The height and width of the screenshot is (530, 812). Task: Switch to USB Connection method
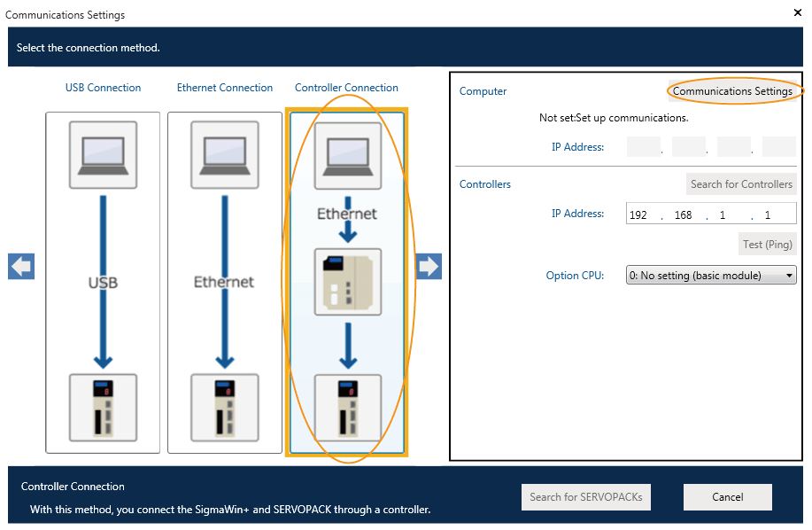103,88
